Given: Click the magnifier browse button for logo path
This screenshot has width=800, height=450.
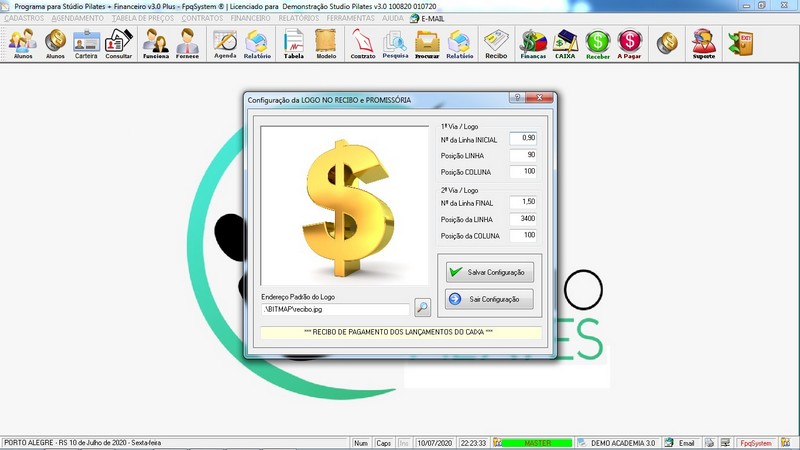Looking at the screenshot, I should pos(422,307).
